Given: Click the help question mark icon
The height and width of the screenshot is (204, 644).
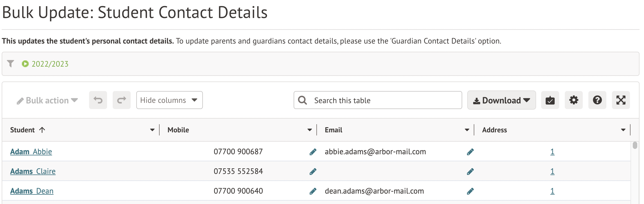Looking at the screenshot, I should click(x=597, y=100).
